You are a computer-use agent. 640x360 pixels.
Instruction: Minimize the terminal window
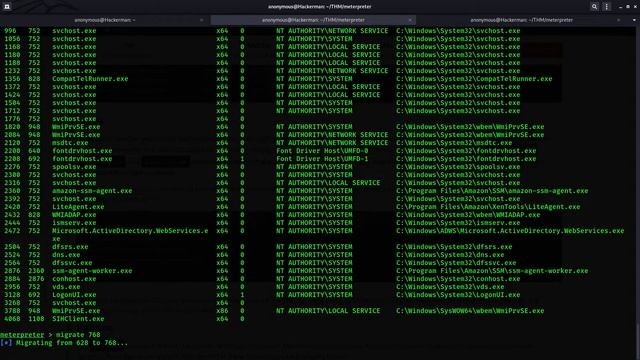point(620,7)
